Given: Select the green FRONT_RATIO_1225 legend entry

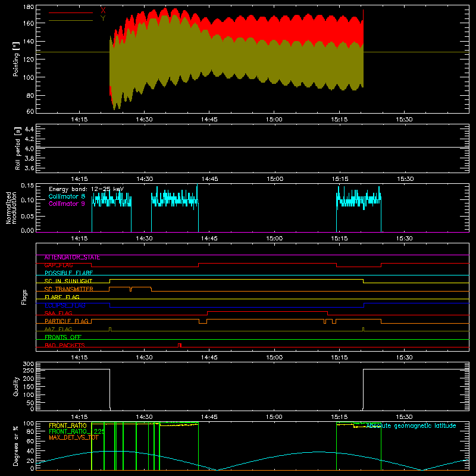Looking at the screenshot, I should coord(77,432).
